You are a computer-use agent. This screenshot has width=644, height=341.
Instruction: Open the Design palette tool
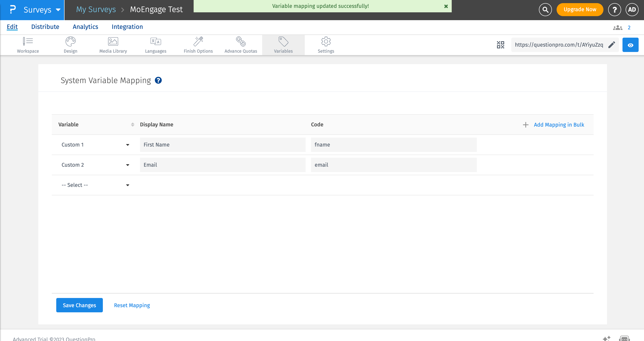click(70, 45)
